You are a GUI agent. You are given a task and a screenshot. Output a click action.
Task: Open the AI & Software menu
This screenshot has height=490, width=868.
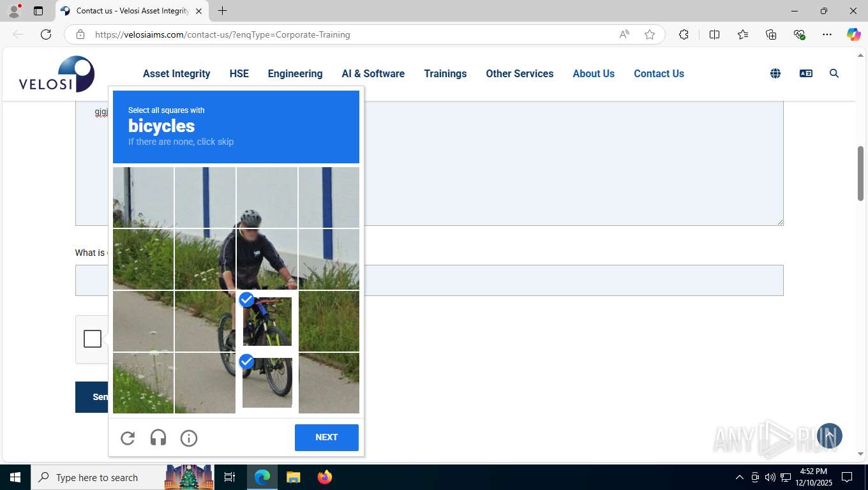click(373, 73)
